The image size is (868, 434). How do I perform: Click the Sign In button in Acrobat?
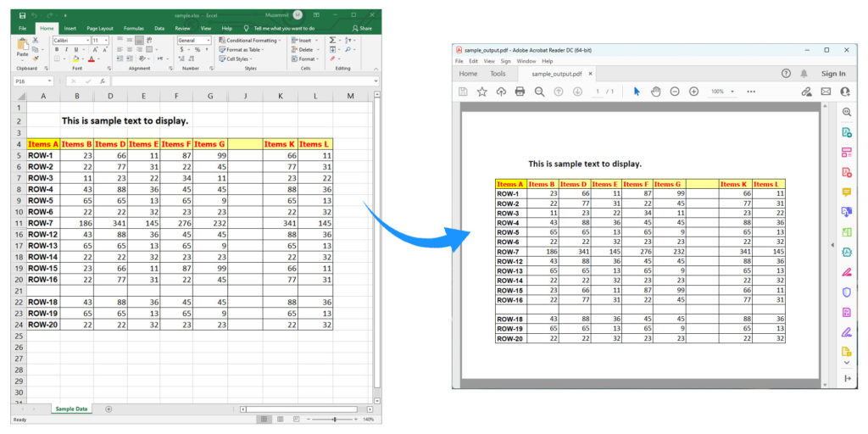tap(832, 74)
